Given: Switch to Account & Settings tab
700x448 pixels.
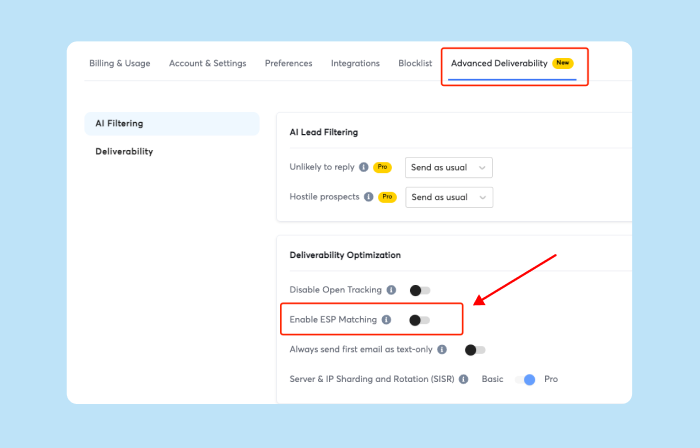Looking at the screenshot, I should point(208,63).
